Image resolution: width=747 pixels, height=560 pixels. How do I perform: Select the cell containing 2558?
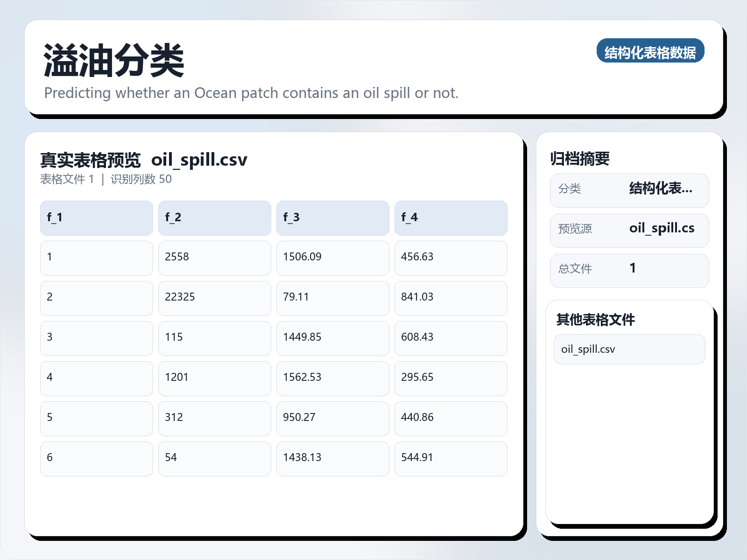click(214, 257)
